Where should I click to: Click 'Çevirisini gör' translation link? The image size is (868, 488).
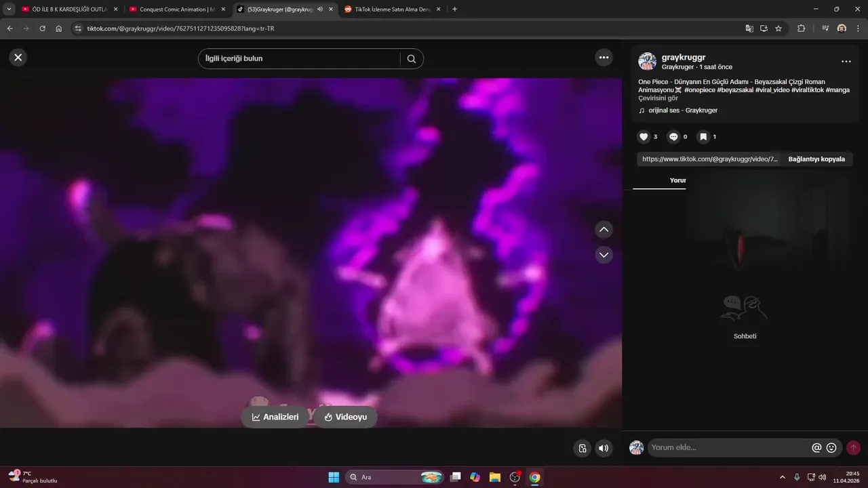pyautogui.click(x=658, y=98)
